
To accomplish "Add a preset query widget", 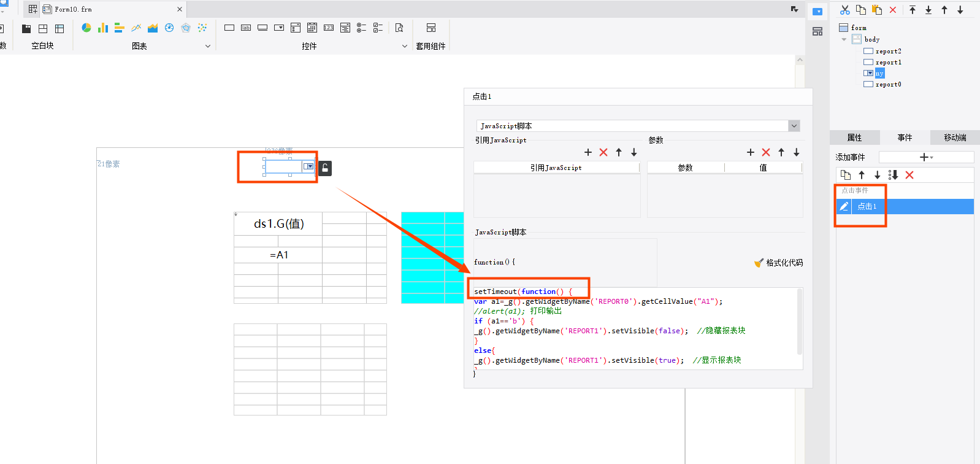I will (x=399, y=28).
